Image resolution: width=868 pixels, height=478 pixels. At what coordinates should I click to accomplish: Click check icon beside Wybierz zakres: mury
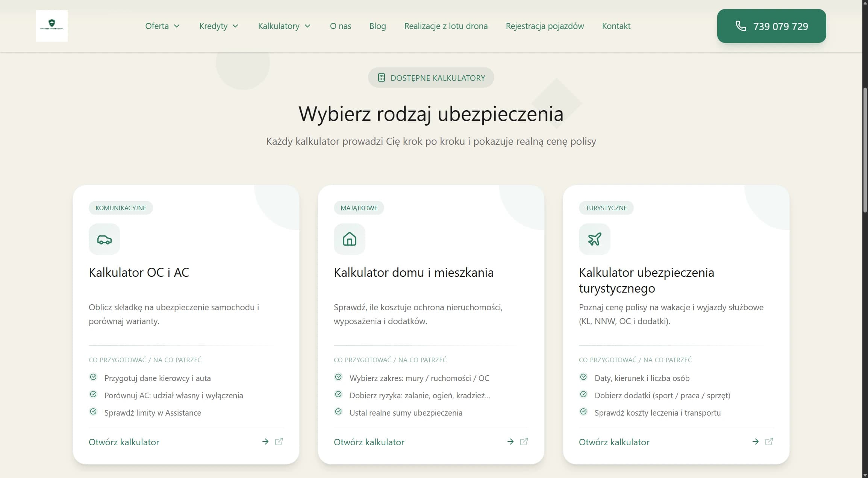coord(338,377)
